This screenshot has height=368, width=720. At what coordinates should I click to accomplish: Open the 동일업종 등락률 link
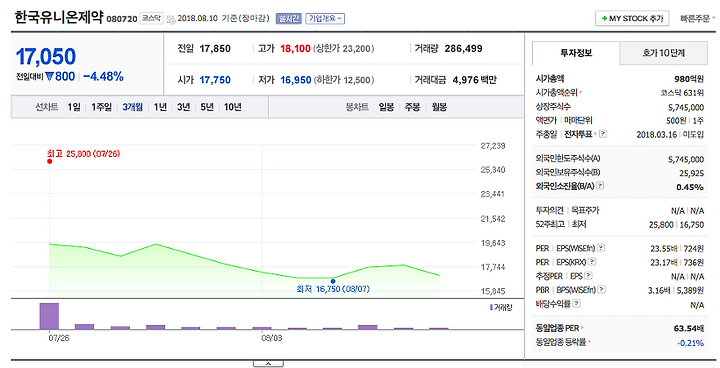click(563, 342)
